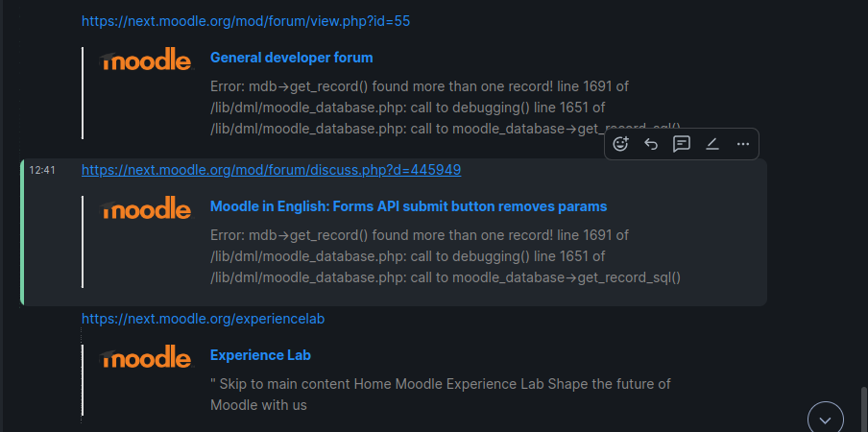Open more message options ellipsis menu

tap(743, 144)
